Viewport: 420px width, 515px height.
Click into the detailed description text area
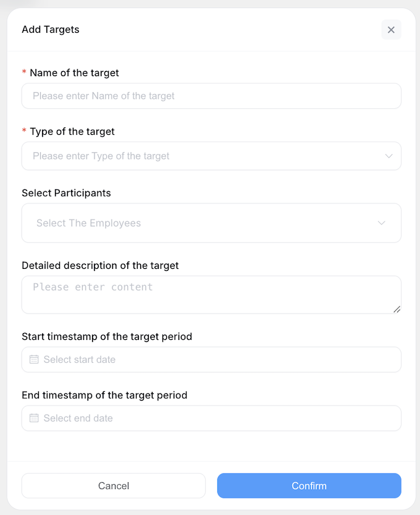pyautogui.click(x=210, y=295)
